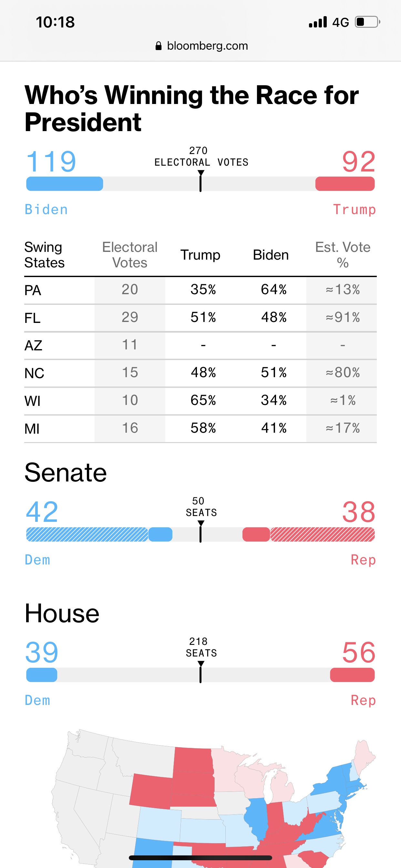This screenshot has height=868, width=401.
Task: Tap the Est. Vote % column header
Action: tap(342, 255)
